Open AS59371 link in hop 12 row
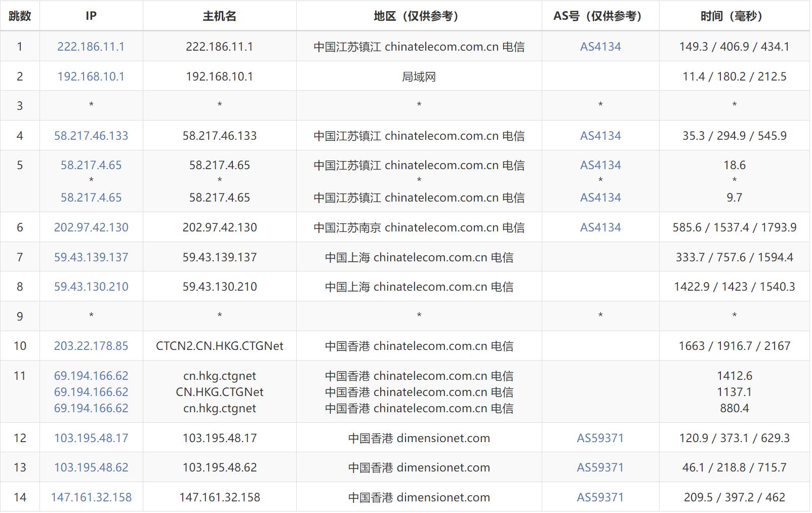 tap(600, 438)
